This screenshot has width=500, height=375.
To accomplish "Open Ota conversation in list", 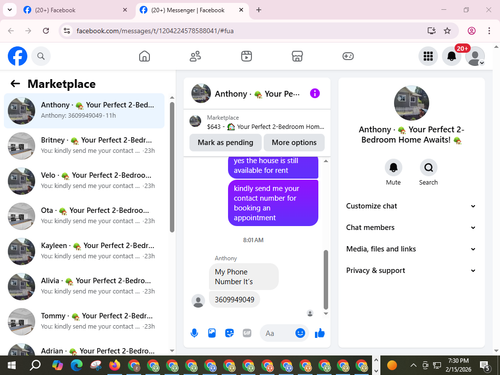I will pos(84,216).
